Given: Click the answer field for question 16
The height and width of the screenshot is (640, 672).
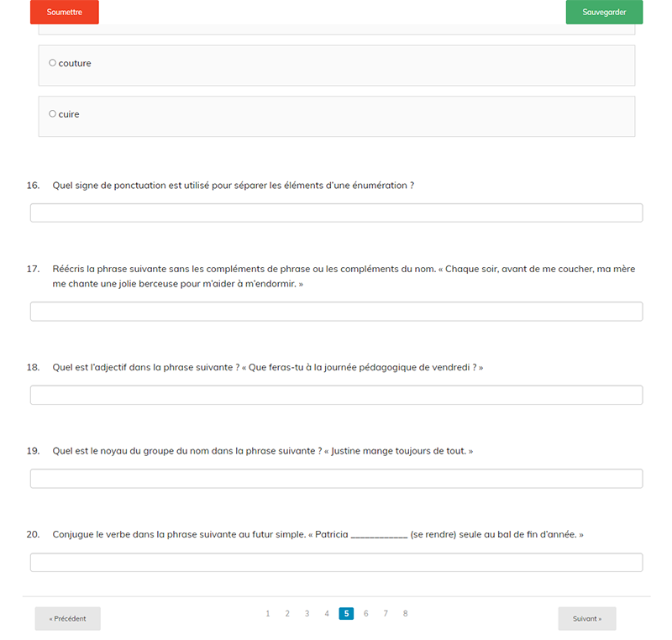Looking at the screenshot, I should (x=336, y=212).
